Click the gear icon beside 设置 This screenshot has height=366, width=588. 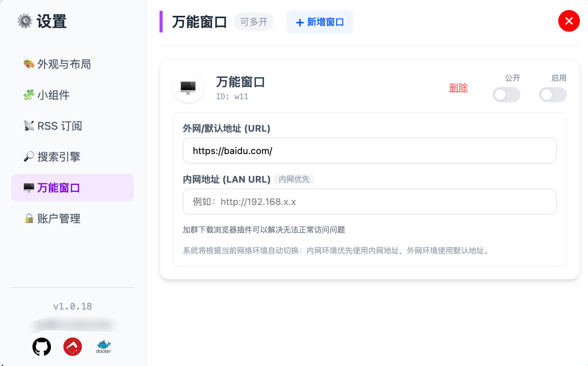tap(25, 21)
